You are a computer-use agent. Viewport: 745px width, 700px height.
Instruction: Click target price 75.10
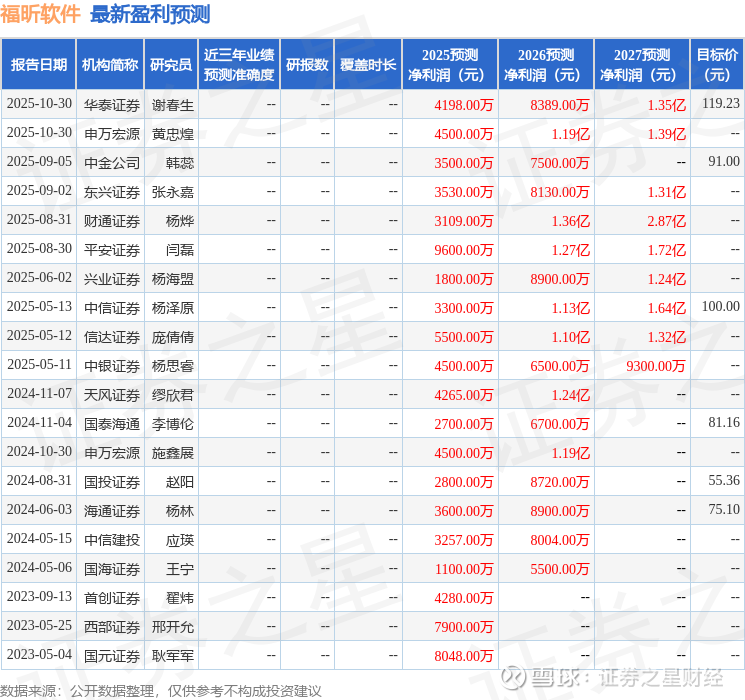pos(724,509)
